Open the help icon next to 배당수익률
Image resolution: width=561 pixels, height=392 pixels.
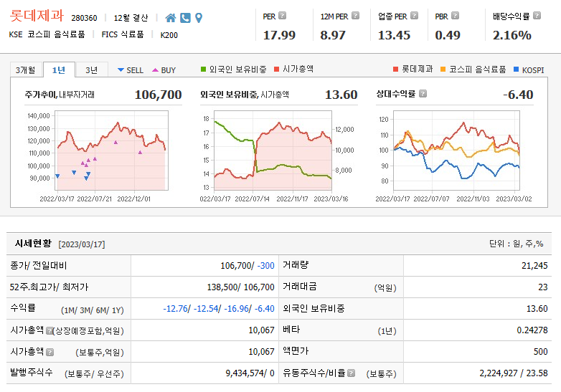537,16
